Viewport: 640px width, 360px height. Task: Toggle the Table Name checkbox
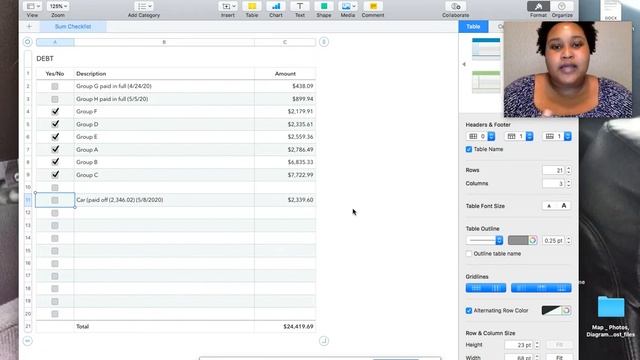click(x=469, y=149)
